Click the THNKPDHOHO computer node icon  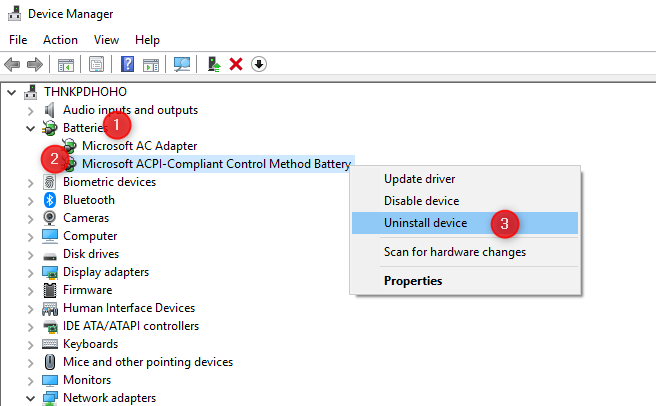click(x=30, y=92)
